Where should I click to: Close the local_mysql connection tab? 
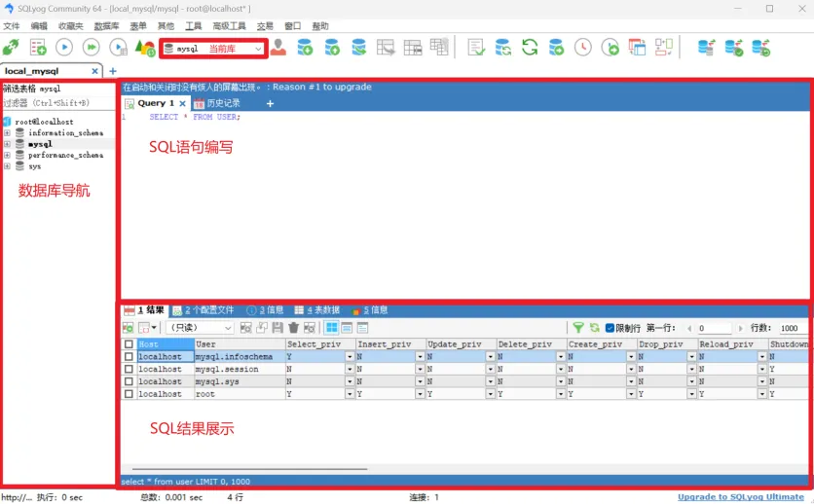tap(95, 71)
